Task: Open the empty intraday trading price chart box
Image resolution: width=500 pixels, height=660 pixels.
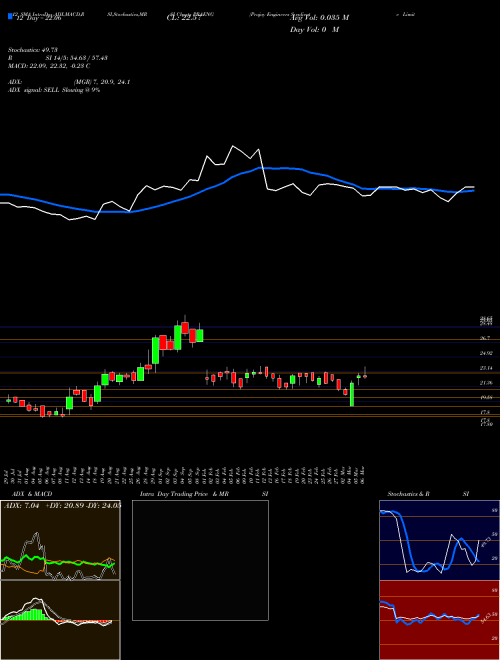Action: tap(200, 560)
